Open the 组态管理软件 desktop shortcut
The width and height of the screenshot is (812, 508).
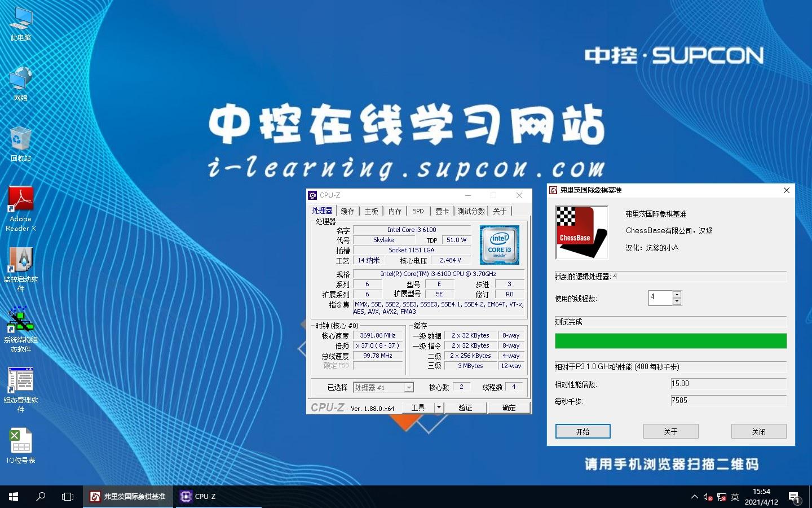coord(20,378)
